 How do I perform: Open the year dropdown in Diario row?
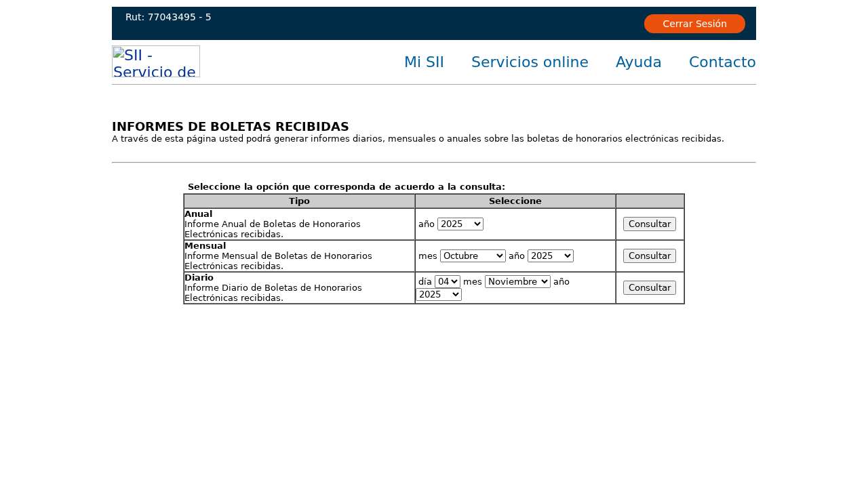click(x=438, y=295)
